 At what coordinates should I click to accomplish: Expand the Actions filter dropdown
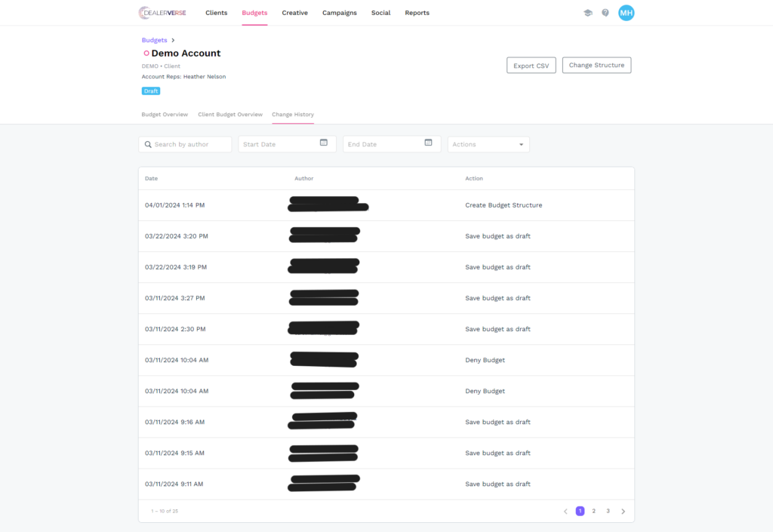(488, 144)
